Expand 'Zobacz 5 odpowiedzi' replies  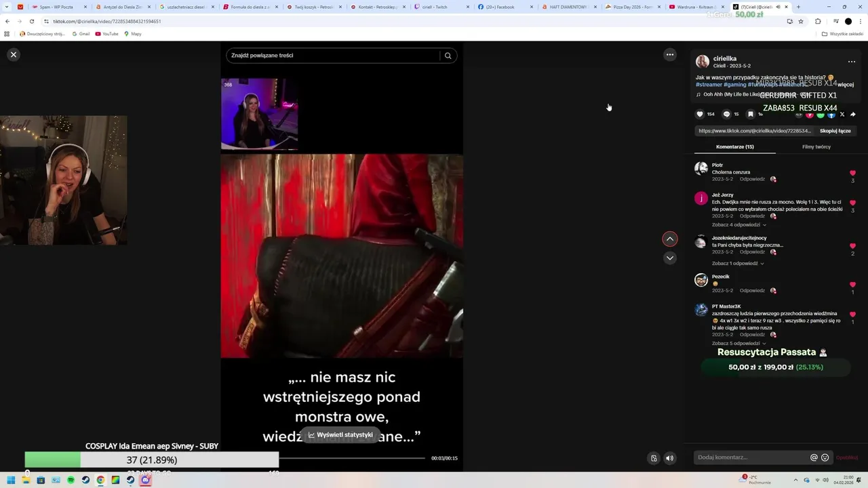point(738,343)
